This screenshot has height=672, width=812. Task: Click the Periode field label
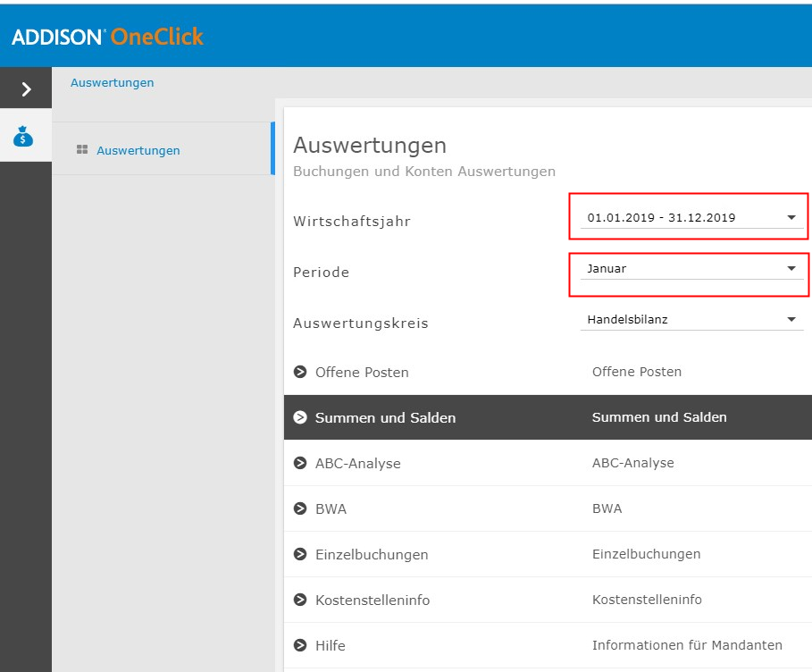(x=321, y=273)
